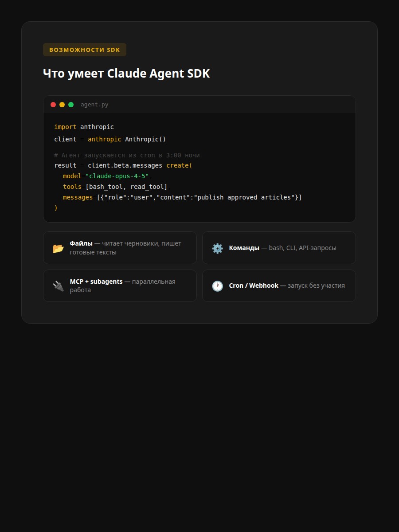Click the ВОЗМОЖНОСТИ SDK badge
The width and height of the screenshot is (399, 532).
85,50
